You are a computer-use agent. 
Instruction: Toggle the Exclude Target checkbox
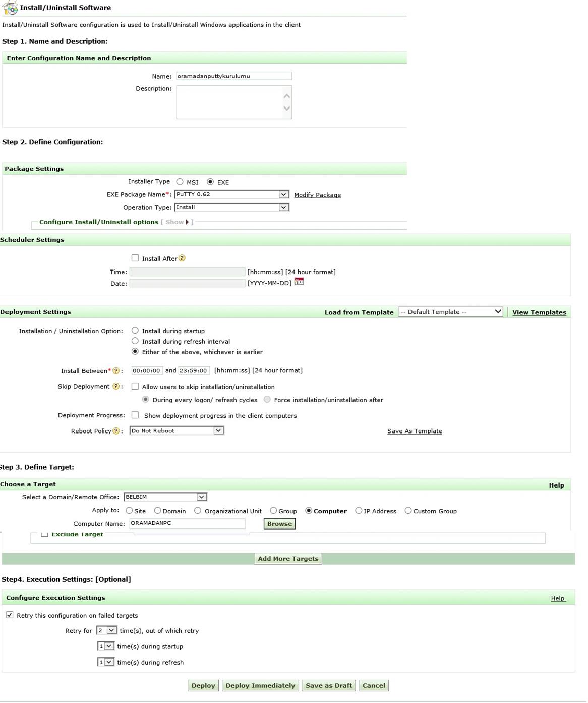click(x=44, y=534)
